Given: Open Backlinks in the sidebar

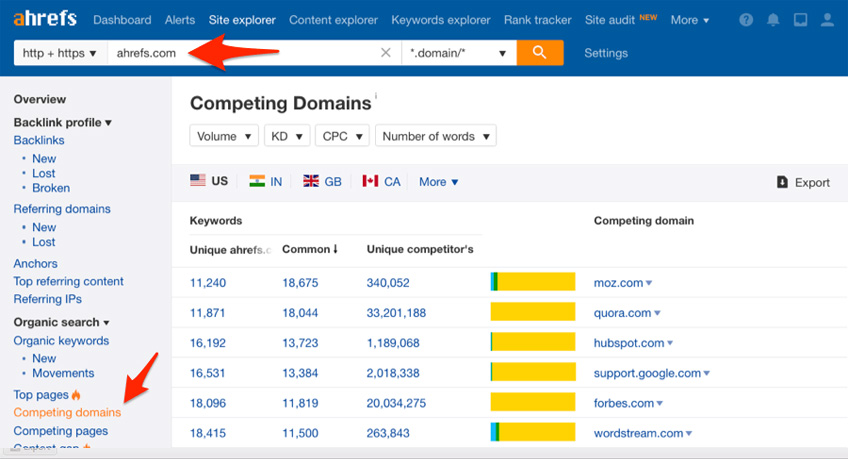Looking at the screenshot, I should coord(39,140).
